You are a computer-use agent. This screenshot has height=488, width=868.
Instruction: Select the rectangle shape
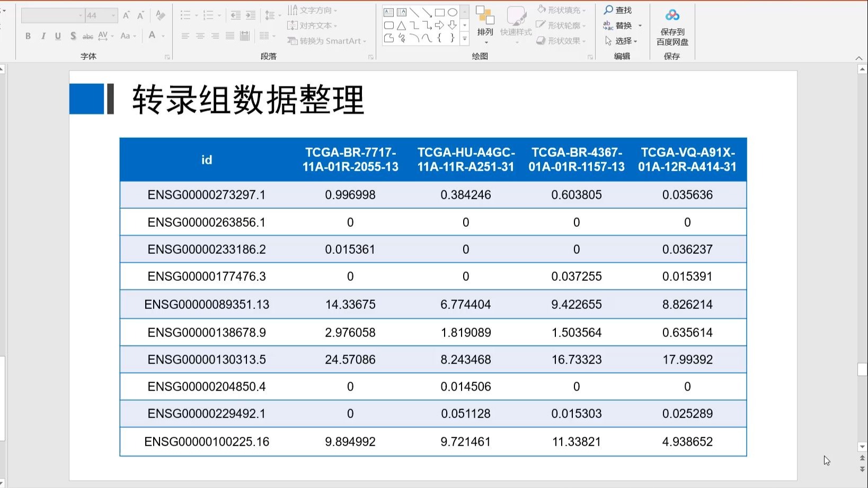(440, 12)
